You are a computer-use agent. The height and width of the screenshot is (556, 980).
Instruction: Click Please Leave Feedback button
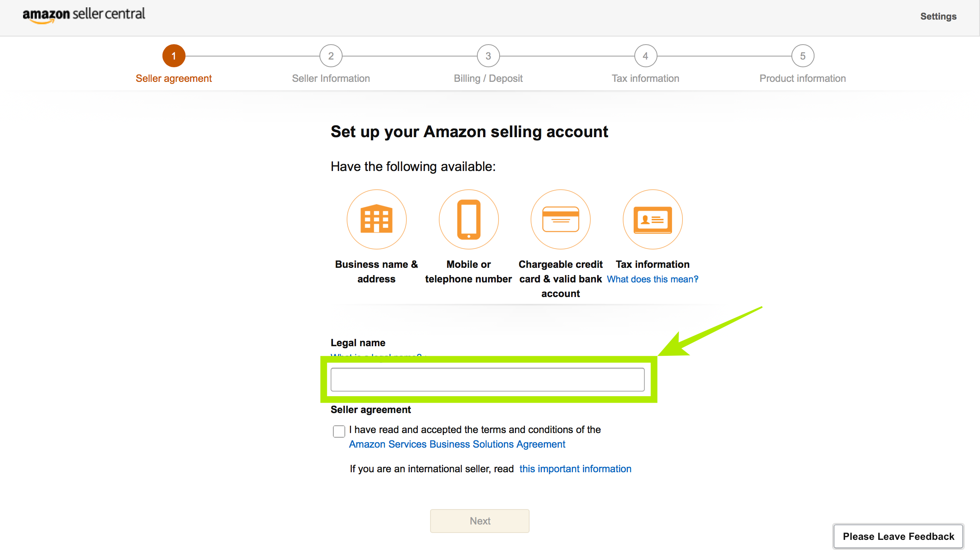[x=898, y=536]
